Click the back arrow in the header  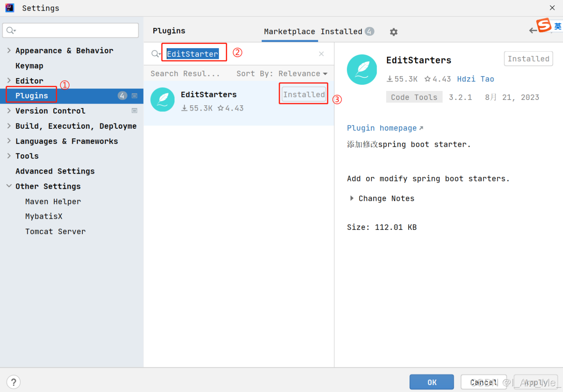coord(533,30)
